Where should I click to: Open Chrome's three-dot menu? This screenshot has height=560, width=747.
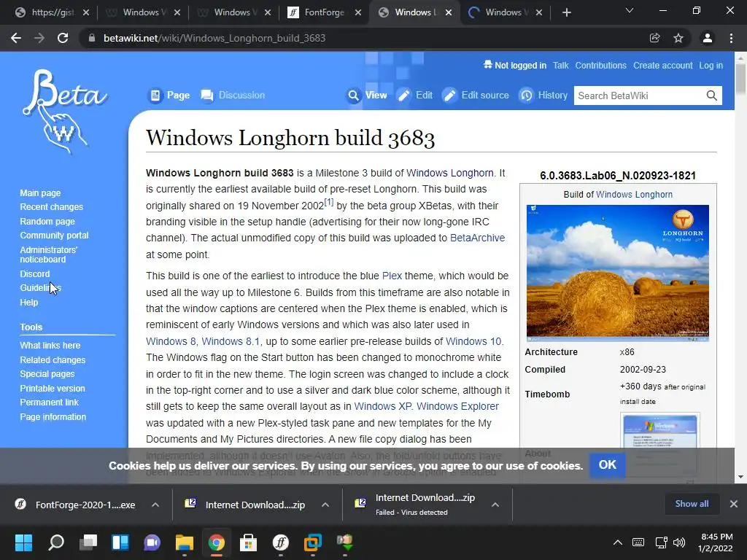(731, 38)
